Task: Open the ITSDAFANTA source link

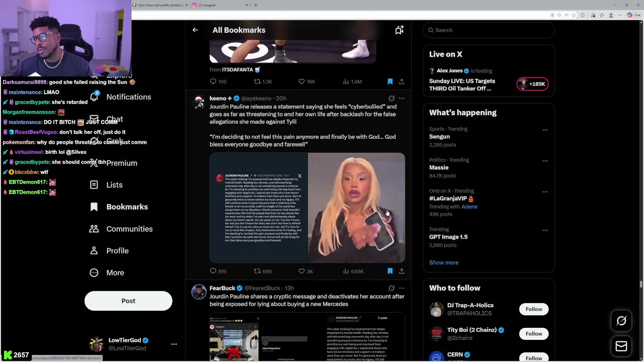Action: (x=241, y=70)
